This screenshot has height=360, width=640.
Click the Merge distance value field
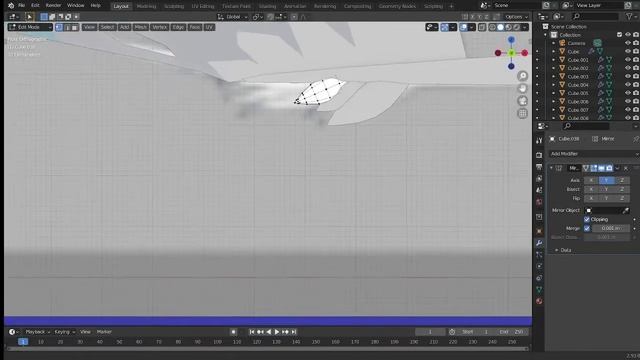coord(611,229)
